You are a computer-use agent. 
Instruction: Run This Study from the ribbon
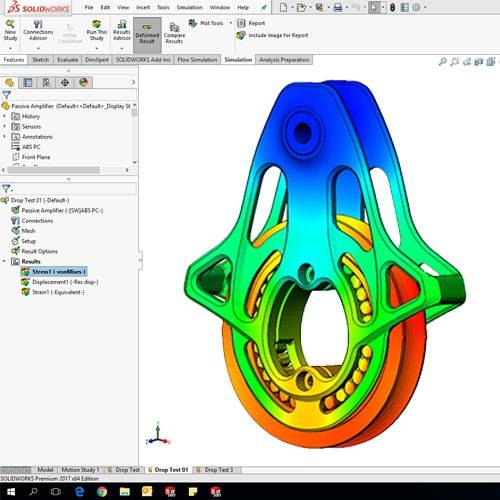(x=97, y=31)
